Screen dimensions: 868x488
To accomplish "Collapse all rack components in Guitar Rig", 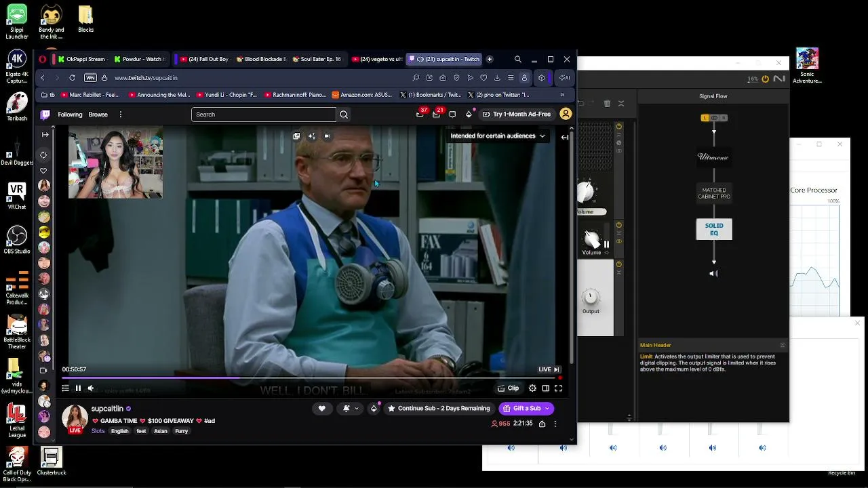I will [x=620, y=104].
